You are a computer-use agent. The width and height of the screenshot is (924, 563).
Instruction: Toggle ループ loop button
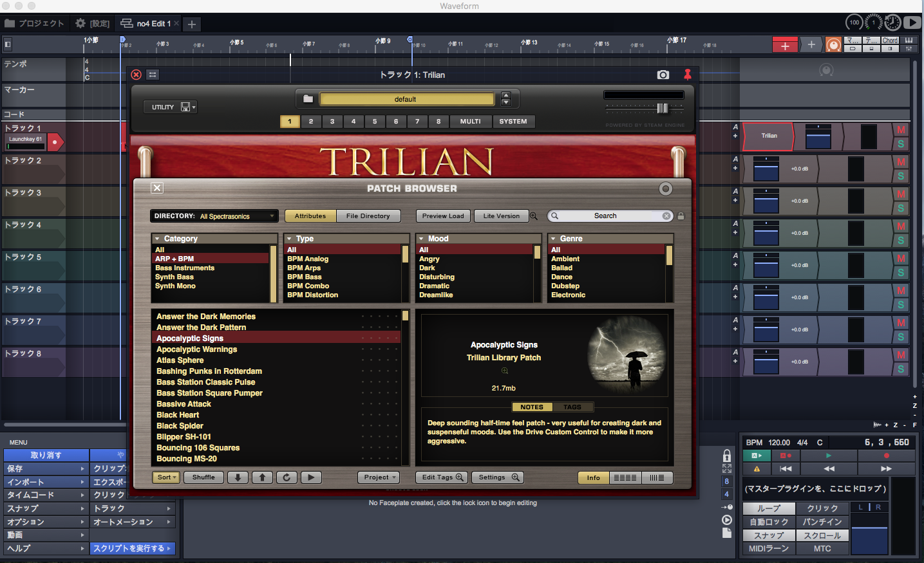tap(769, 508)
